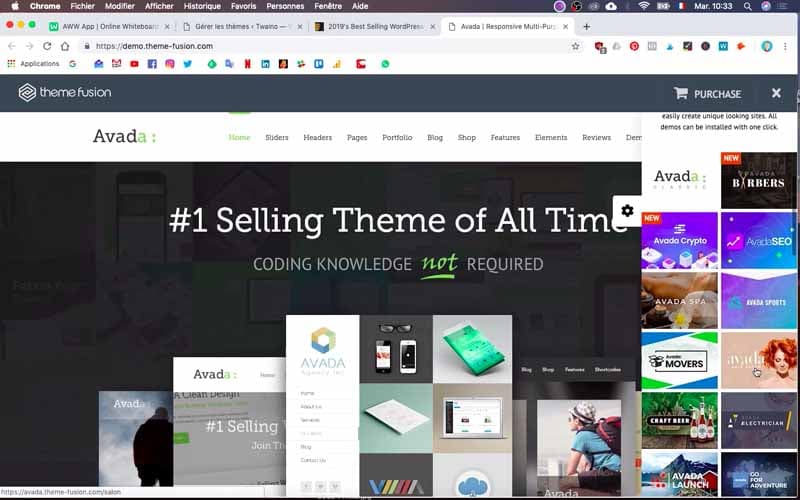Open the Facebook bookmark icon
Viewport: 800px width, 500px height.
tap(152, 64)
